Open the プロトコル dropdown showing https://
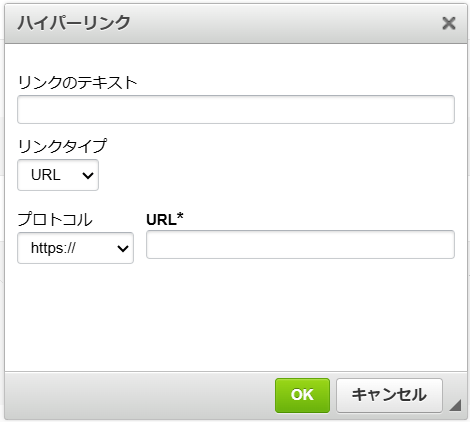This screenshot has height=422, width=470. click(75, 248)
